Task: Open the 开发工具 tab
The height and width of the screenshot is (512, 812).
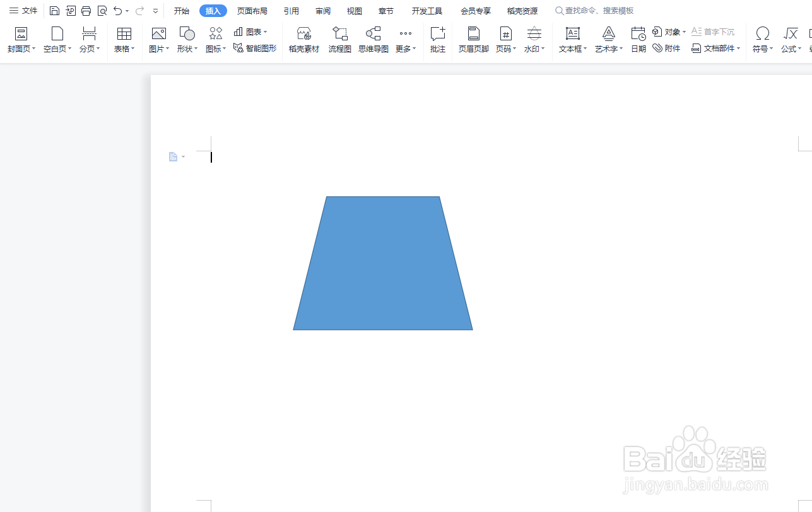Action: (x=427, y=11)
